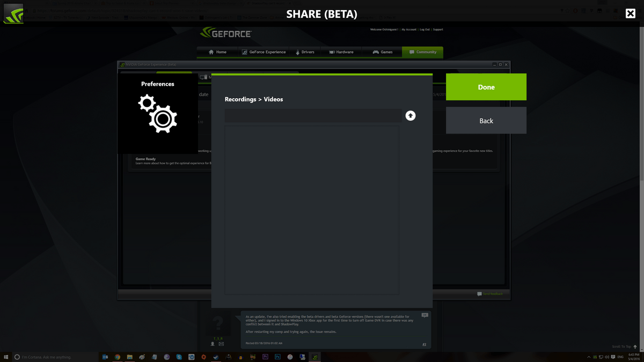
Task: Open Premiere Pro from the taskbar
Action: coord(265,357)
